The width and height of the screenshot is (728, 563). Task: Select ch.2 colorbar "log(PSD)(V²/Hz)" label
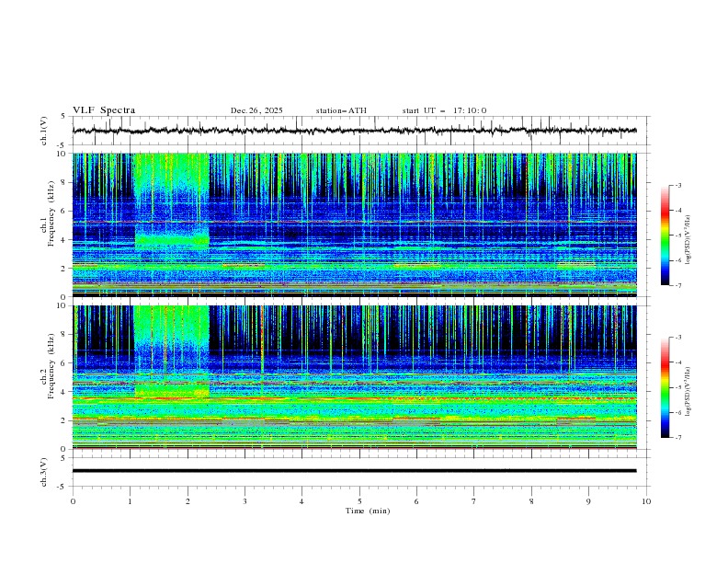point(688,392)
